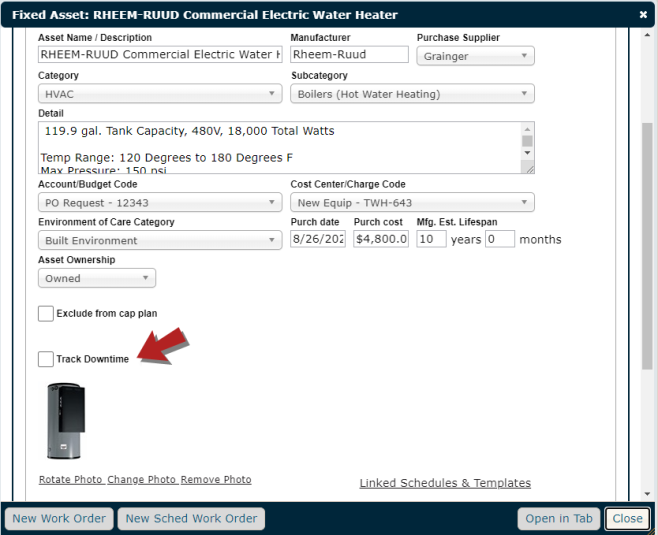Open the Cost Center/Charge Code dropdown
Image resolution: width=658 pixels, height=535 pixels.
click(412, 203)
